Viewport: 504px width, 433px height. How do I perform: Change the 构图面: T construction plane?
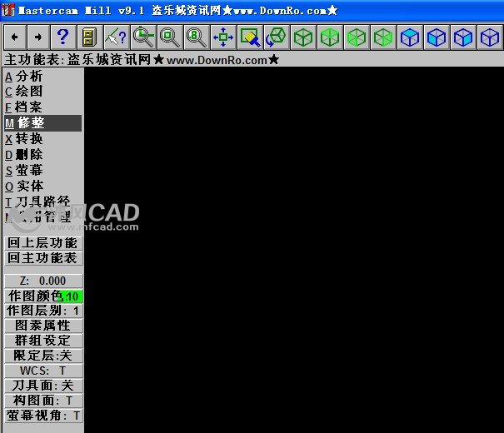click(43, 401)
